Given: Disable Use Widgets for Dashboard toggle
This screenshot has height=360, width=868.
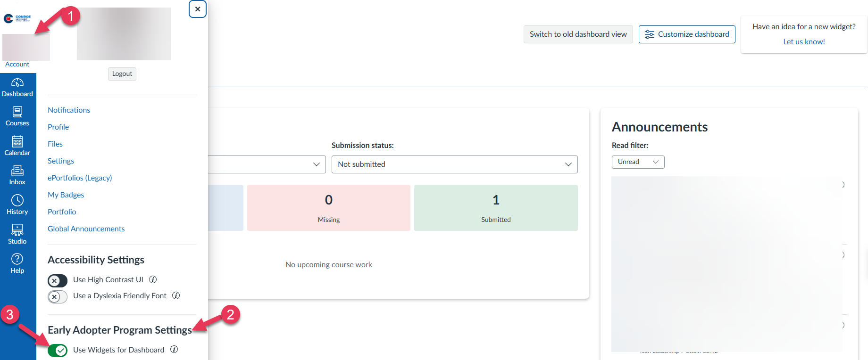Looking at the screenshot, I should coord(58,351).
